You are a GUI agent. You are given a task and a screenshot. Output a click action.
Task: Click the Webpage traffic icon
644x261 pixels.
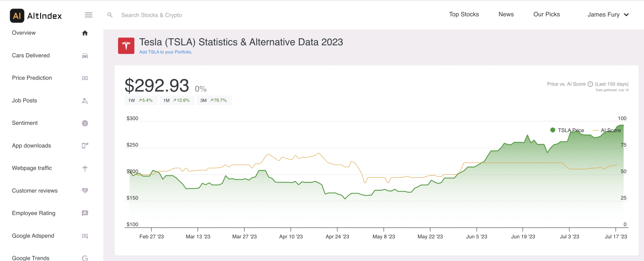[85, 168]
